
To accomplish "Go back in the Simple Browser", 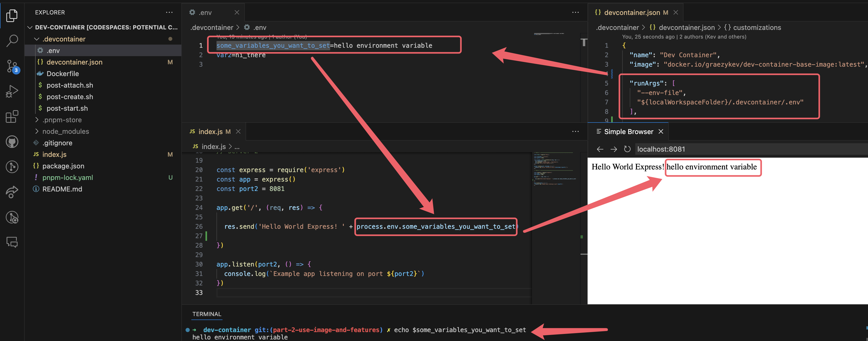I will (x=600, y=149).
